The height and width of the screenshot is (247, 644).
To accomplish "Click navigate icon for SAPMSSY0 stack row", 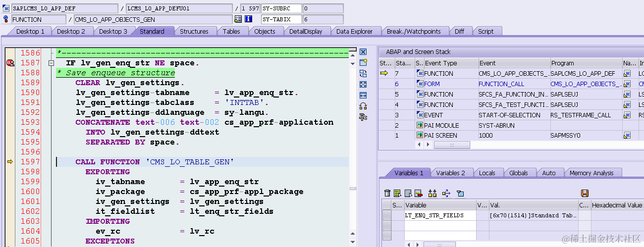I will coord(627,136).
